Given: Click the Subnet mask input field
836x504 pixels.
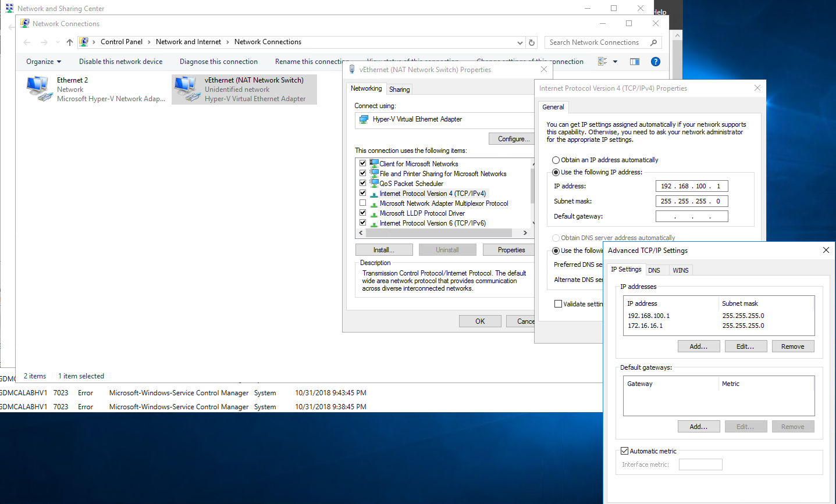Looking at the screenshot, I should pos(692,201).
